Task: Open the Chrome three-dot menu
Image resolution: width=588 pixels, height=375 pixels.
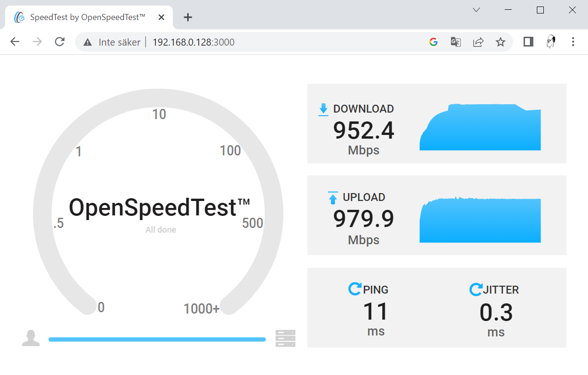Action: [x=573, y=42]
